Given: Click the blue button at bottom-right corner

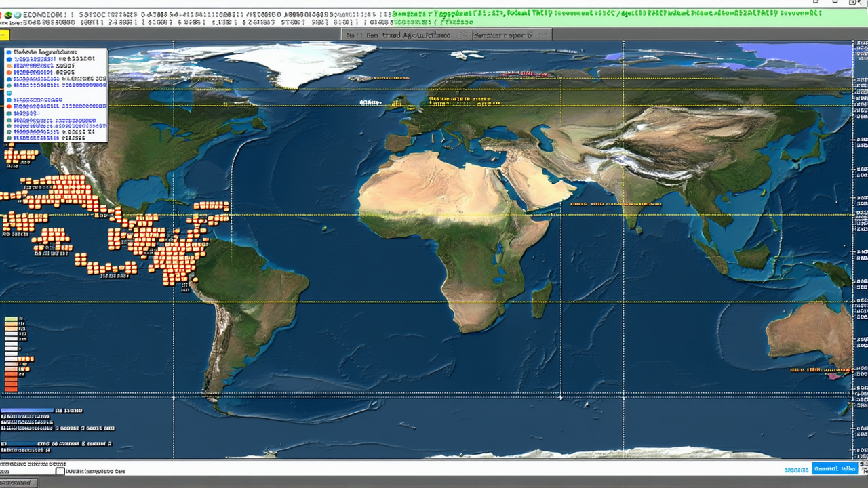Looking at the screenshot, I should [834, 469].
